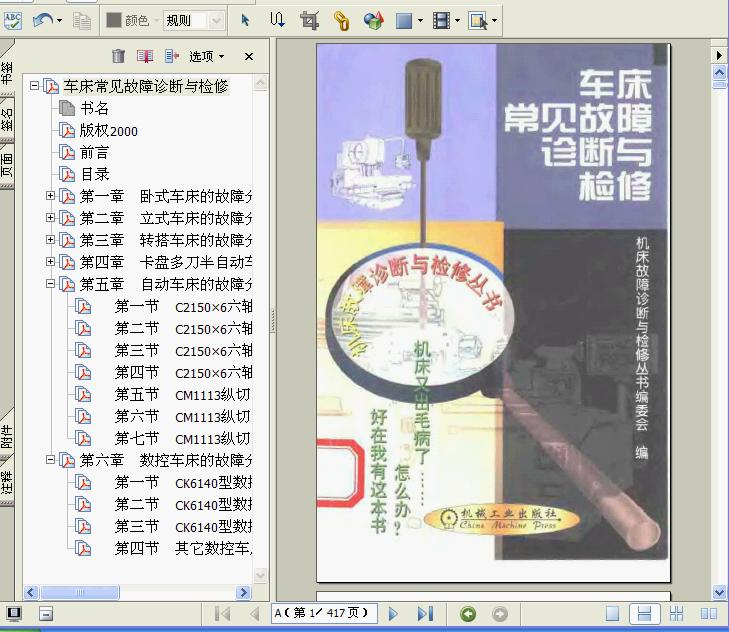Screen dimensions: 729x632
Task: Collapse root bookmark 车床常见故障诊断与检修
Action: 34,86
